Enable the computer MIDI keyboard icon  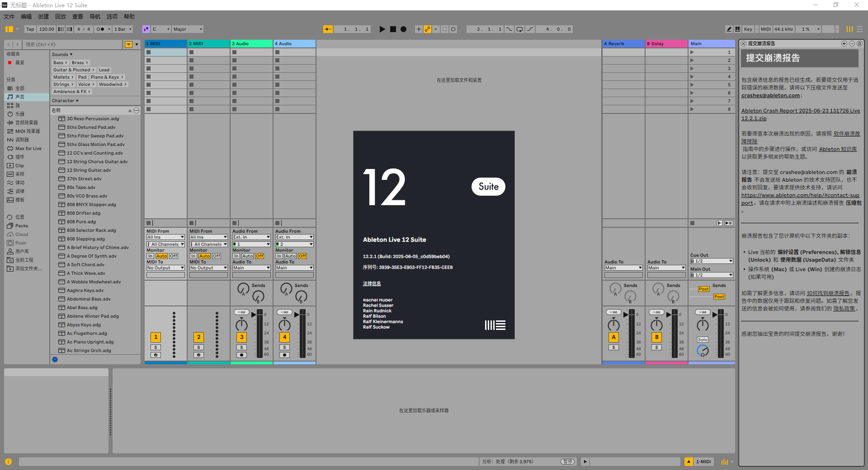pyautogui.click(x=737, y=29)
